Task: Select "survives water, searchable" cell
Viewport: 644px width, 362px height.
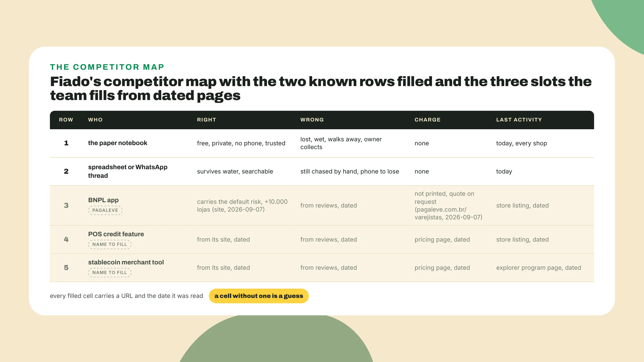Action: click(x=235, y=171)
